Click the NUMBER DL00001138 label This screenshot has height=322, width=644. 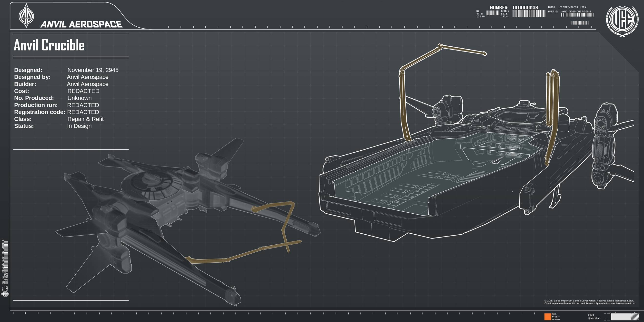pyautogui.click(x=514, y=8)
